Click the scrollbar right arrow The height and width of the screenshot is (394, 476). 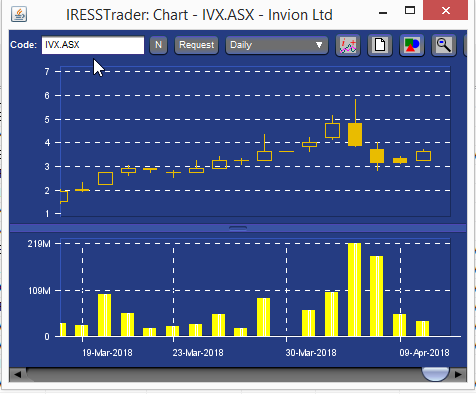[x=458, y=374]
